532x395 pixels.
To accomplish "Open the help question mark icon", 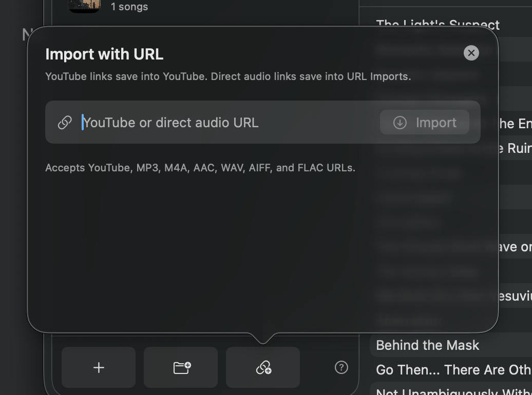I will point(341,367).
